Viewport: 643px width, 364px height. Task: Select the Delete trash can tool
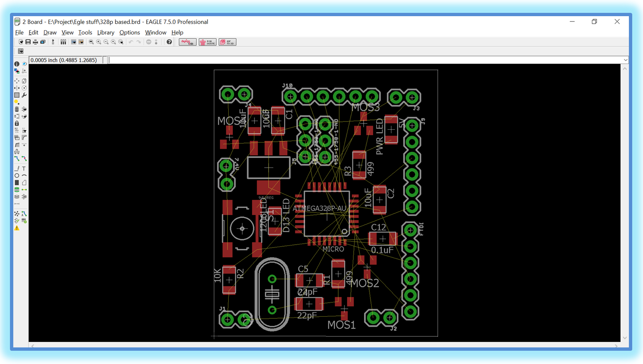(x=17, y=109)
